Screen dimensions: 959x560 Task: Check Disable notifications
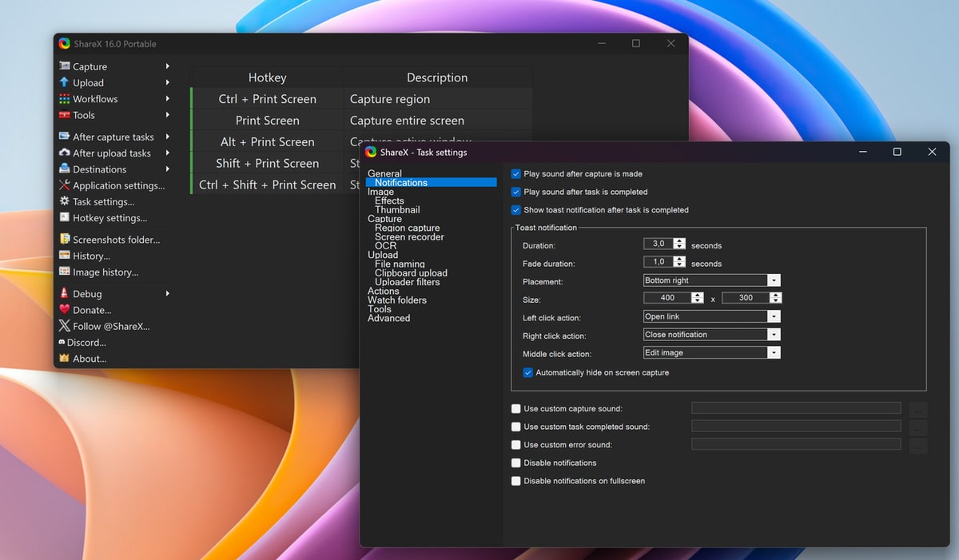pos(516,463)
